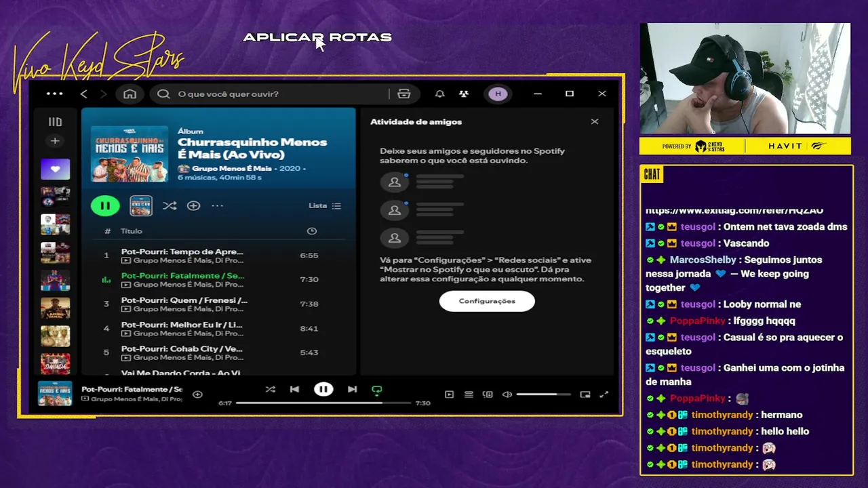Open the Browse icon in search bar
Viewport: 868px width, 488px height.
(x=404, y=94)
